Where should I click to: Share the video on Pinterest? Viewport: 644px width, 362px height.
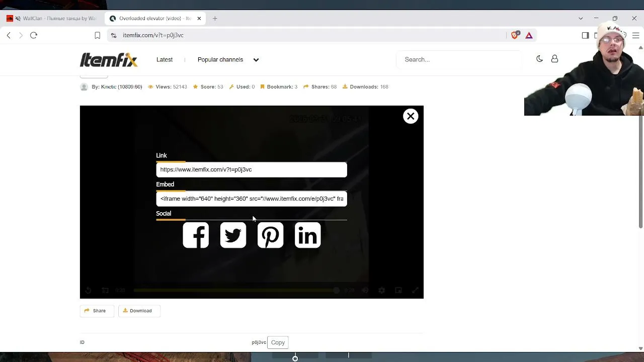270,235
